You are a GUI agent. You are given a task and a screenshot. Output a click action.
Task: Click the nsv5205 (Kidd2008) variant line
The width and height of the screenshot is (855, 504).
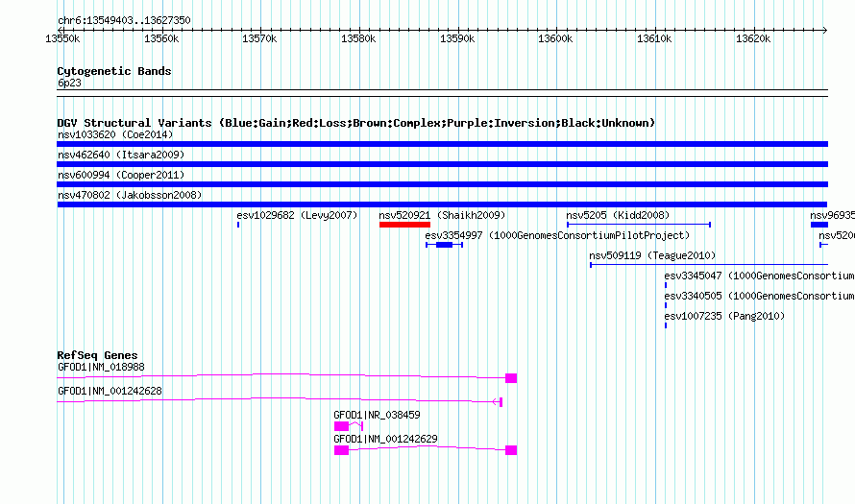click(639, 225)
